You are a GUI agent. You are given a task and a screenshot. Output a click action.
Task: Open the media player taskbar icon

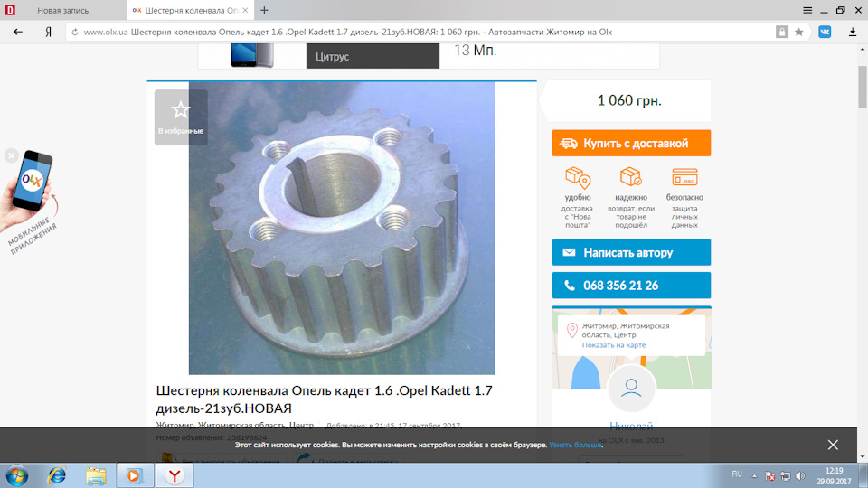(135, 476)
